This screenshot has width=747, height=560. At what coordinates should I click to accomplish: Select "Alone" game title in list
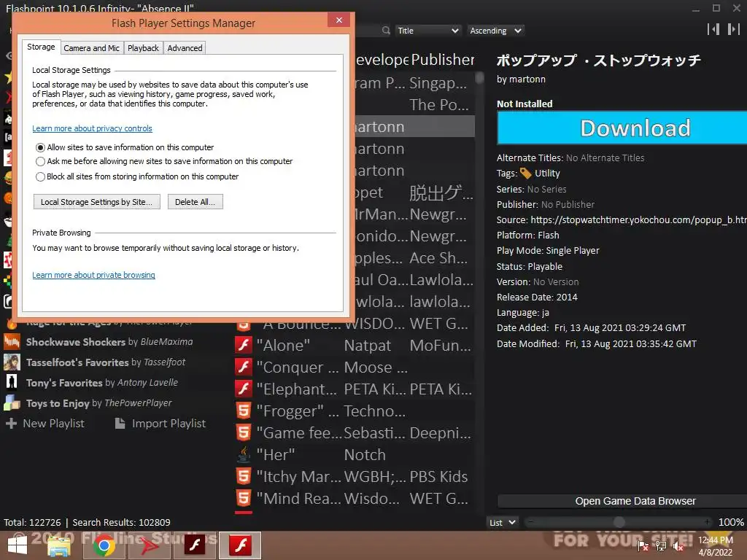pos(283,345)
